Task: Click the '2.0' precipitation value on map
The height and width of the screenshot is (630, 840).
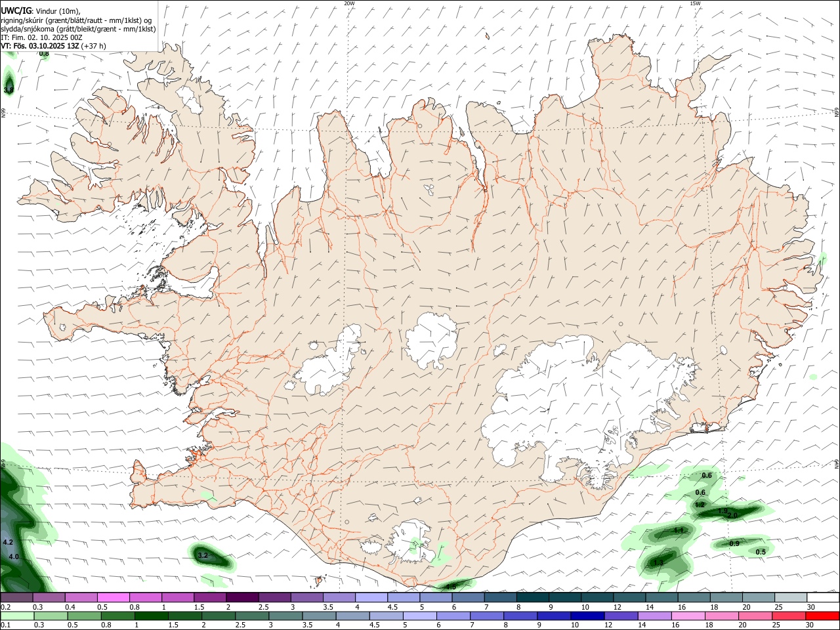Action: click(x=732, y=516)
